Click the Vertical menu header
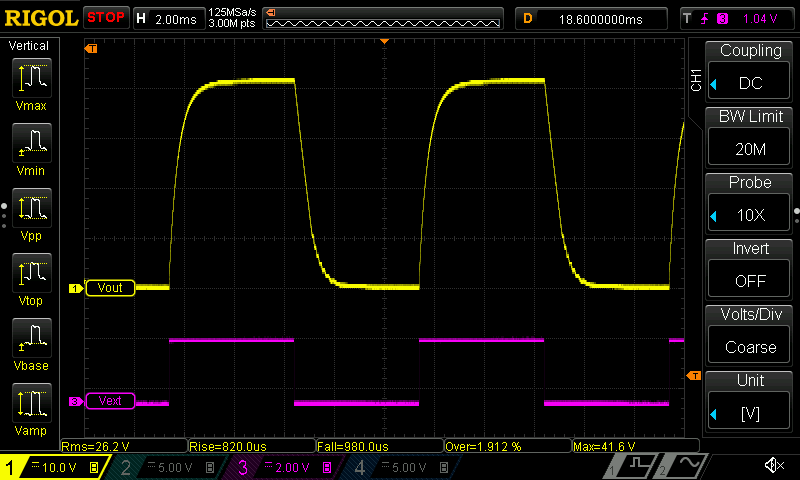 point(29,46)
